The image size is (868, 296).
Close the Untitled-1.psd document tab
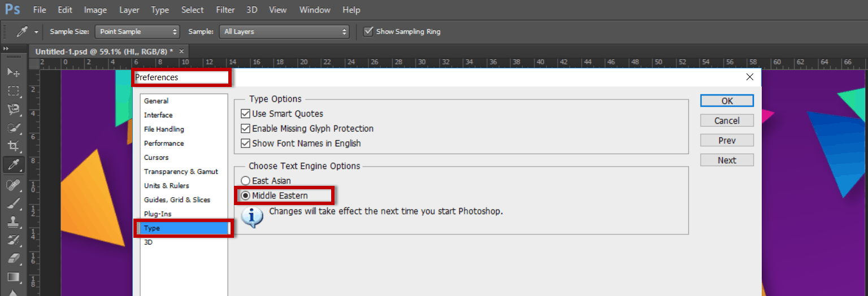(182, 51)
